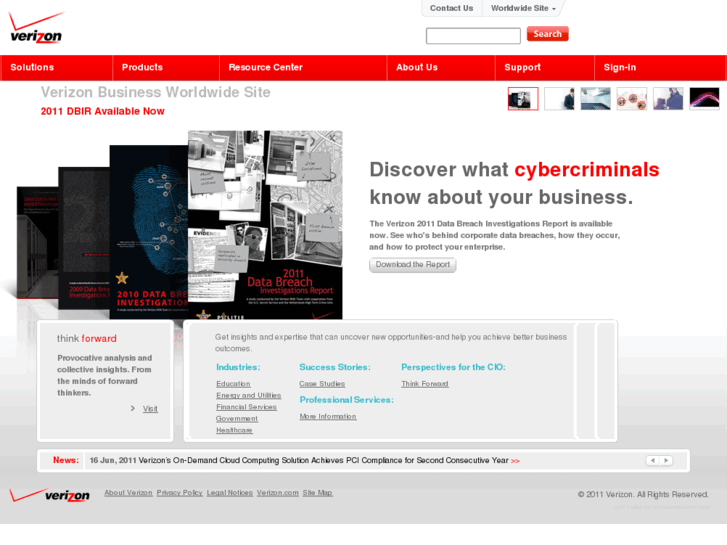Open the Site Map footer link
This screenshot has width=727, height=545.
[x=318, y=493]
